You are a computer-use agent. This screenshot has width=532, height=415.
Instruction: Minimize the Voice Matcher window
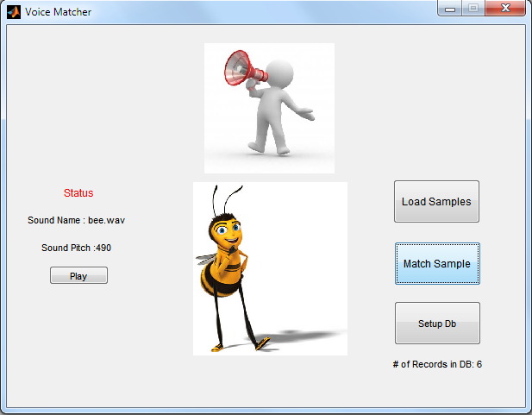[449, 8]
